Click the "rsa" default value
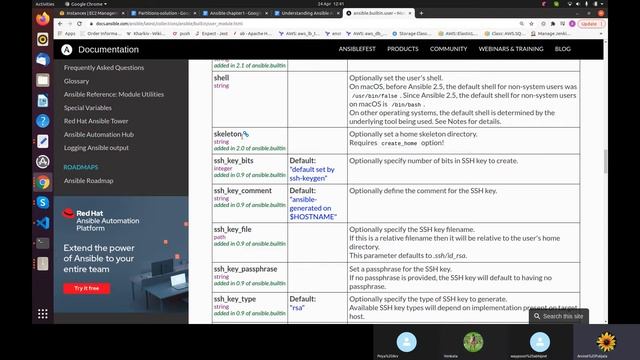Viewport: 640px width, 360px height. pyautogui.click(x=297, y=308)
